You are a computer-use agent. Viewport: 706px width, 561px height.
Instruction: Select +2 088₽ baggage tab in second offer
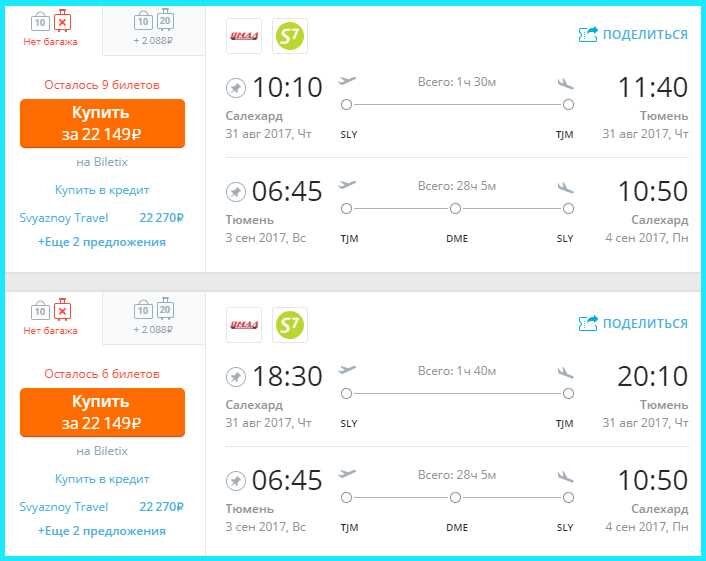click(x=154, y=318)
